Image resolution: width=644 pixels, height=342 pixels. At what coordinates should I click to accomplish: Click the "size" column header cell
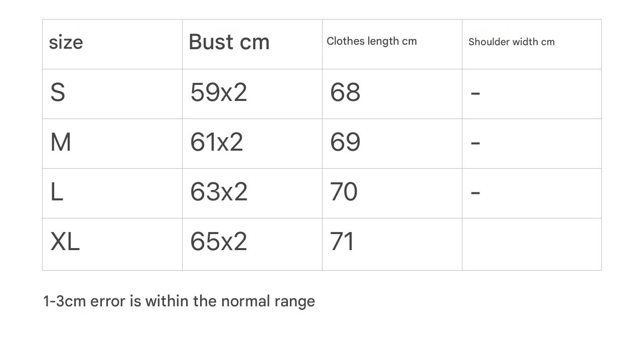[x=66, y=43]
